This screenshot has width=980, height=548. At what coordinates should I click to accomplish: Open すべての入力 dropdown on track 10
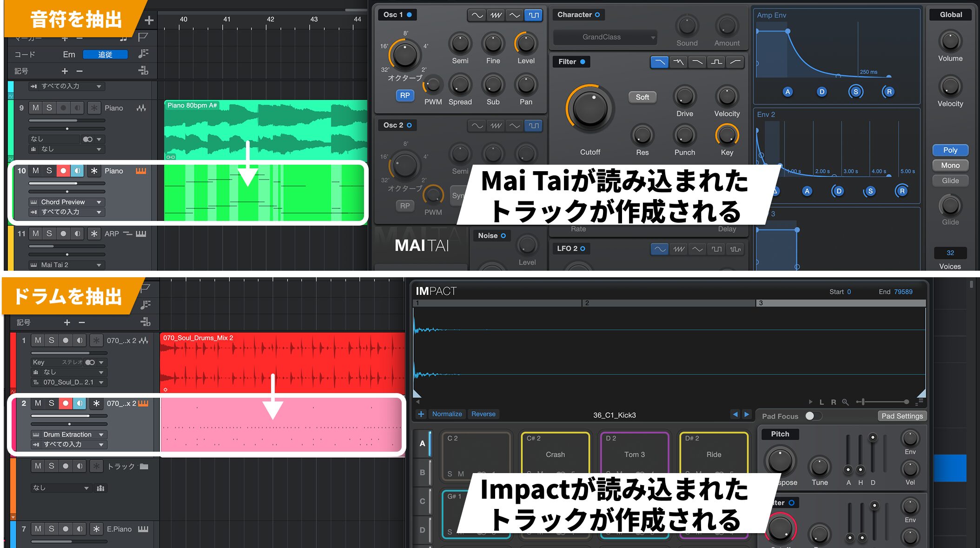66,212
